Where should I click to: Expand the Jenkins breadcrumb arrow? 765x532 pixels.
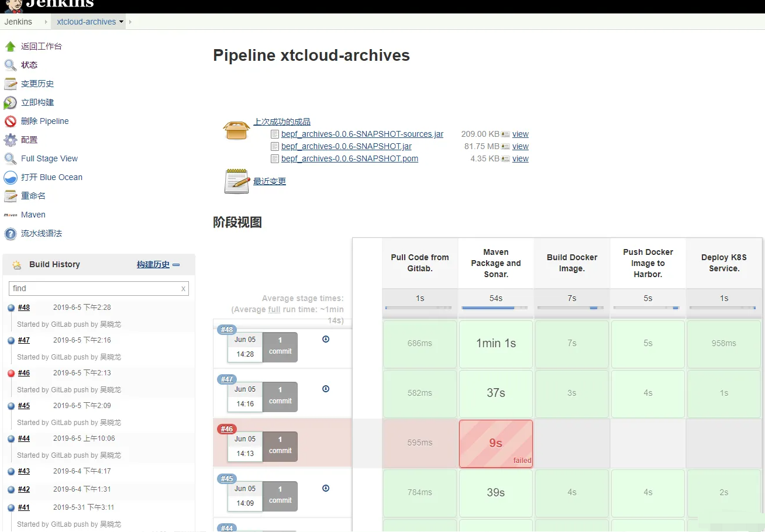[46, 22]
